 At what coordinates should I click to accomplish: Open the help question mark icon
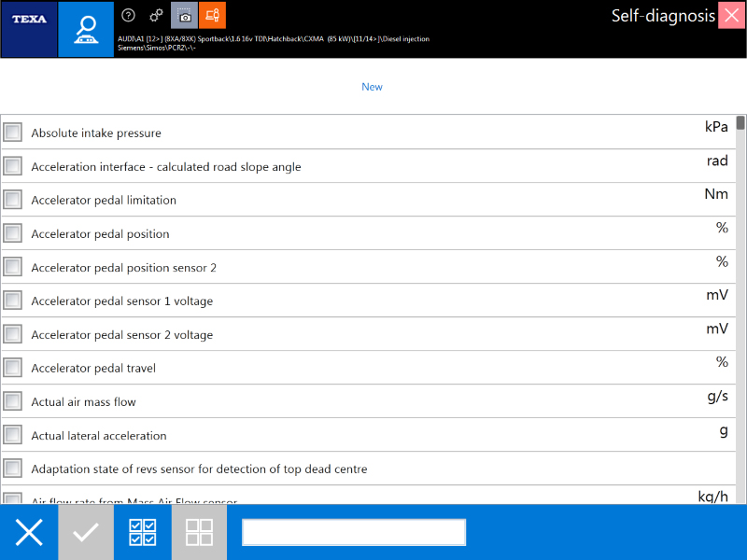[129, 15]
